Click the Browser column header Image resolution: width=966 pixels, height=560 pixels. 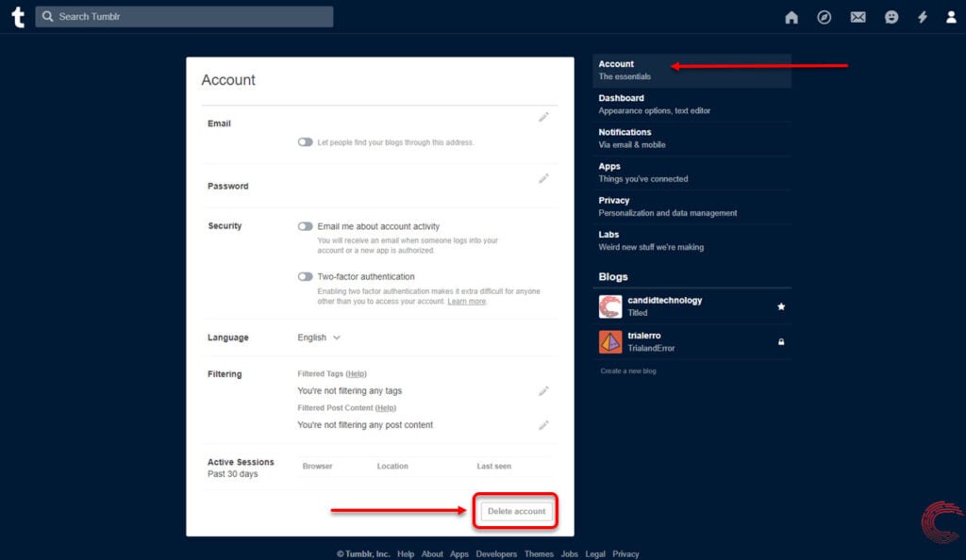[317, 466]
